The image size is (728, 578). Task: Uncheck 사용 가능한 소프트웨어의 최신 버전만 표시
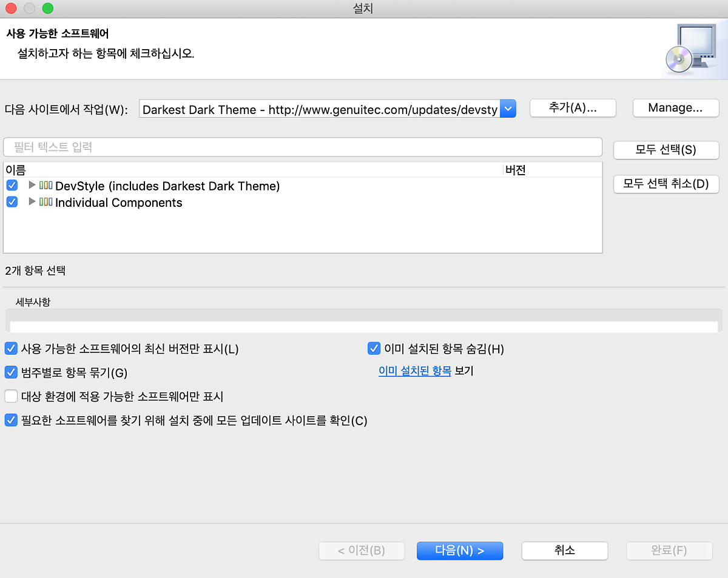[x=11, y=349]
